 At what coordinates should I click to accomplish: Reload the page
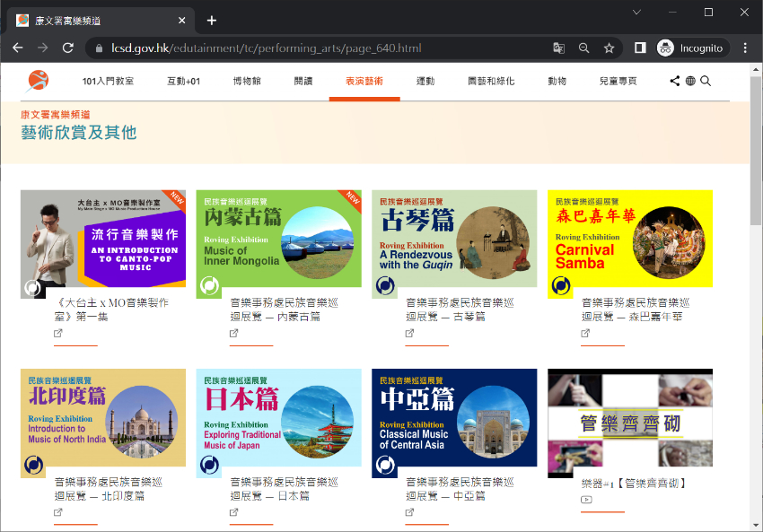67,48
